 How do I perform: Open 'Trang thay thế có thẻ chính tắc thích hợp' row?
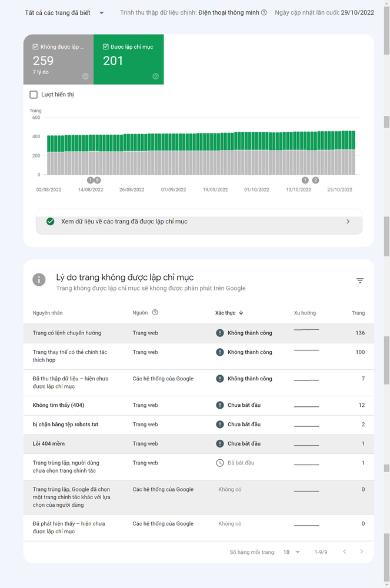click(x=199, y=356)
